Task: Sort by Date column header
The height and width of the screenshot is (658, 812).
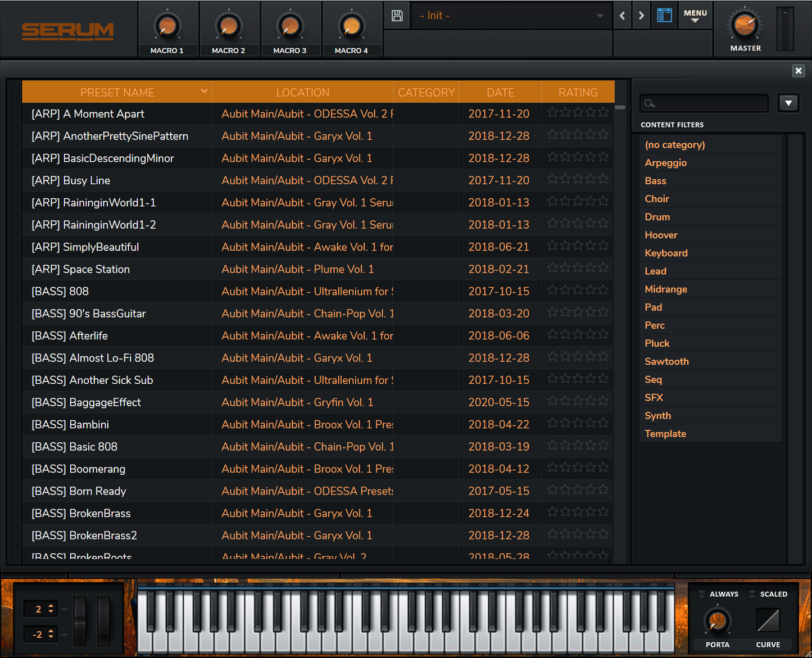Action: tap(500, 92)
